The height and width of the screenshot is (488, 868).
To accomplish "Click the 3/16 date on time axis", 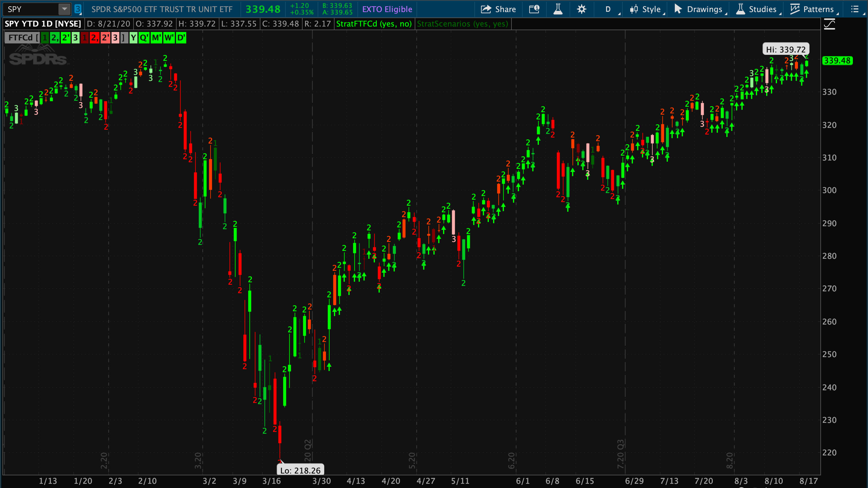I will pyautogui.click(x=272, y=481).
